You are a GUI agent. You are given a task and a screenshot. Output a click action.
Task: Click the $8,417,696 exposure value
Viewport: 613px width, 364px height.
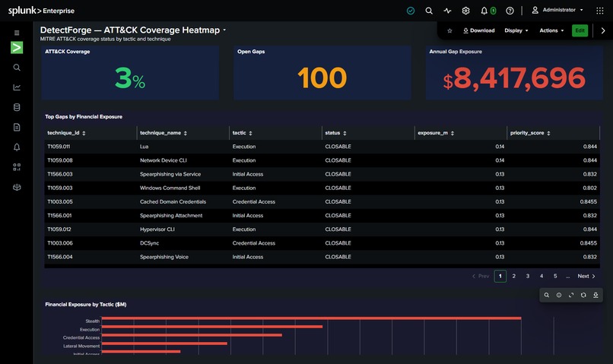[514, 78]
